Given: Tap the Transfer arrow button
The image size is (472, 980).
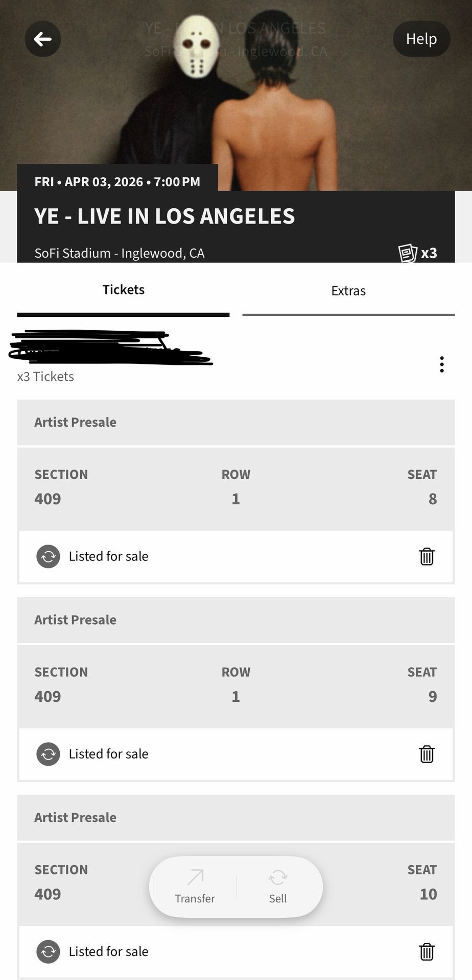Looking at the screenshot, I should point(195,887).
